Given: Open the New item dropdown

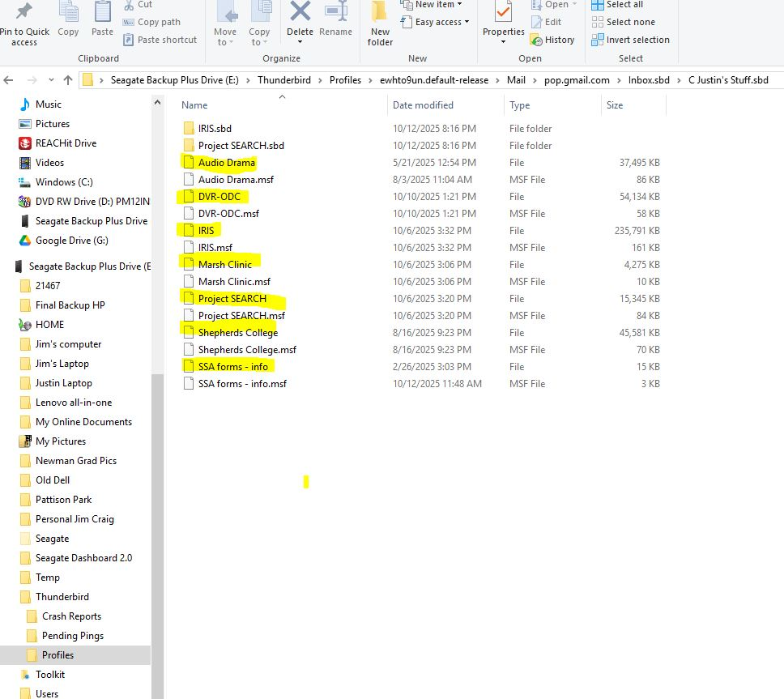Looking at the screenshot, I should (432, 5).
